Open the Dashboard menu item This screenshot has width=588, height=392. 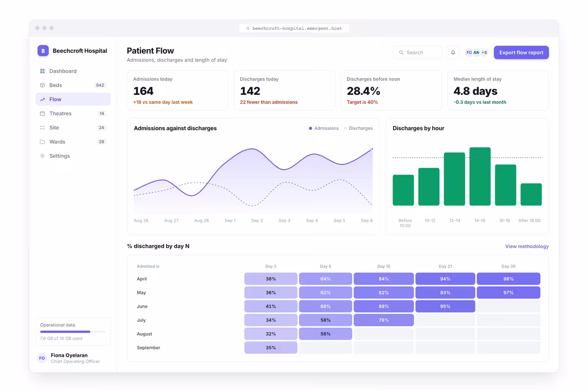(x=73, y=71)
